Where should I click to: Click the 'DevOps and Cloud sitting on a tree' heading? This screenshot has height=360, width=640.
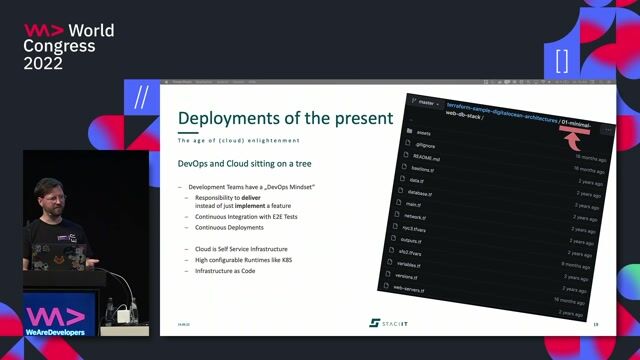244,164
